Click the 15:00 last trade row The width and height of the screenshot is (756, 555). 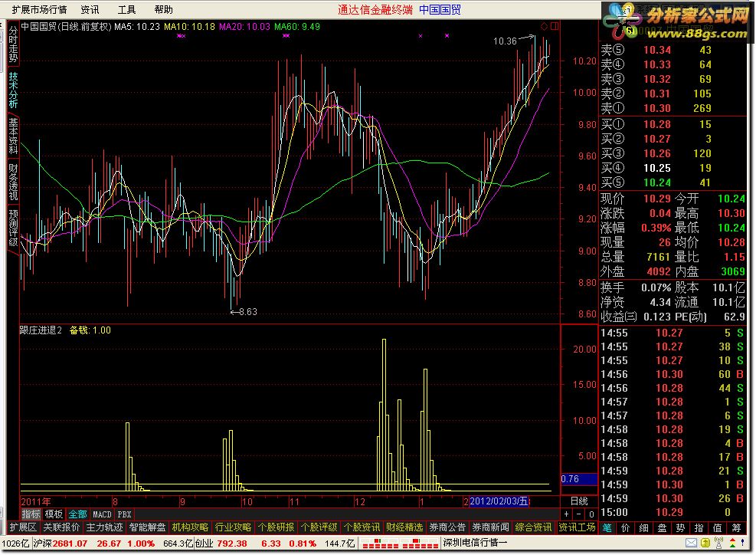pos(673,513)
